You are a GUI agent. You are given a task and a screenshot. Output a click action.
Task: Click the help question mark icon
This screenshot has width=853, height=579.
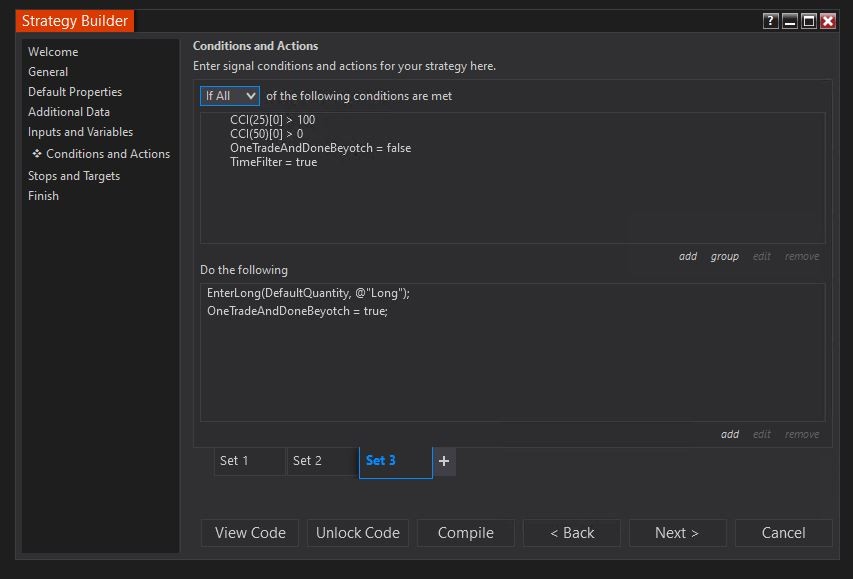[x=770, y=21]
